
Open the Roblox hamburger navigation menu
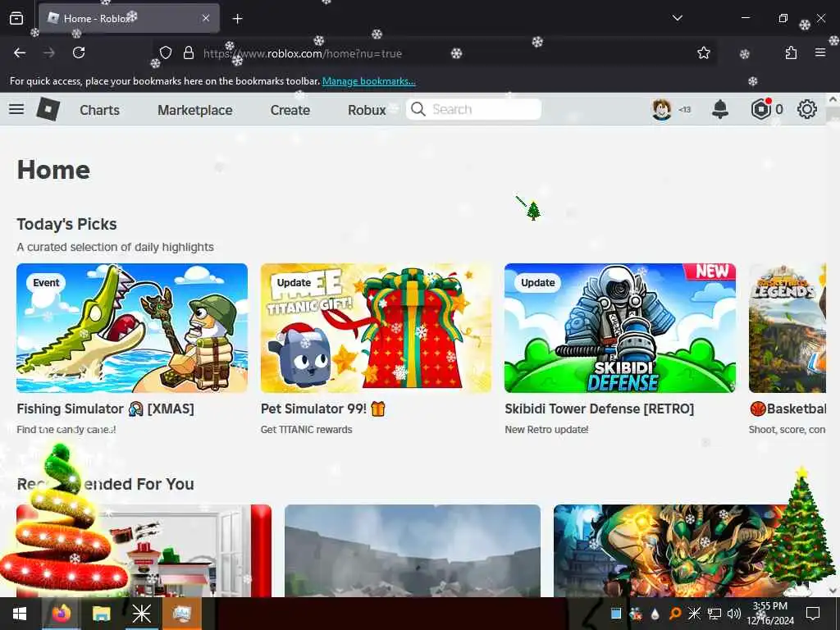coord(16,109)
